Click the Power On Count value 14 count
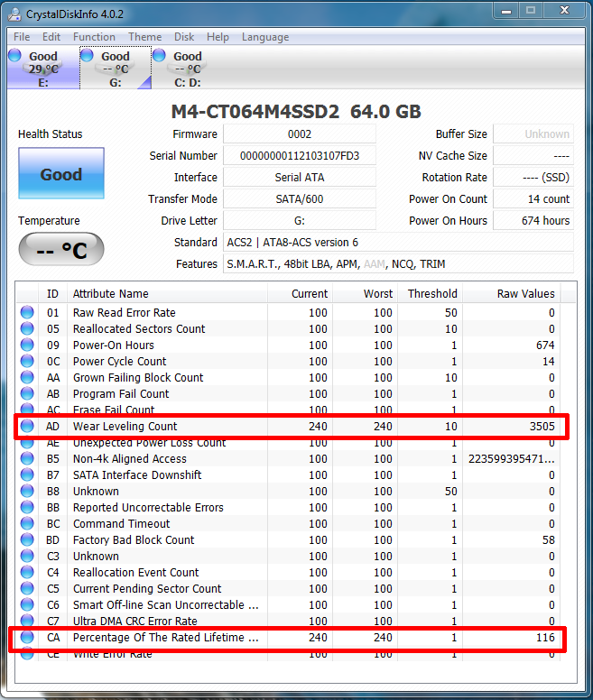The width and height of the screenshot is (593, 700). (533, 198)
